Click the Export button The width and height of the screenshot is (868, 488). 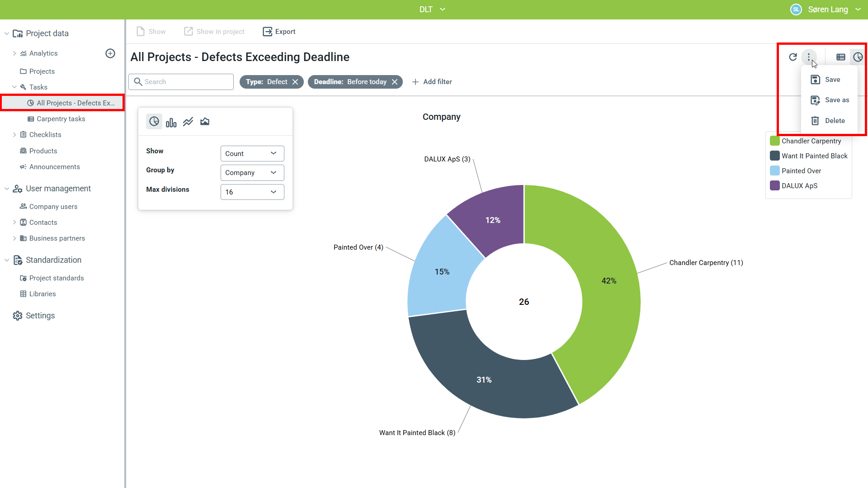[x=279, y=32]
